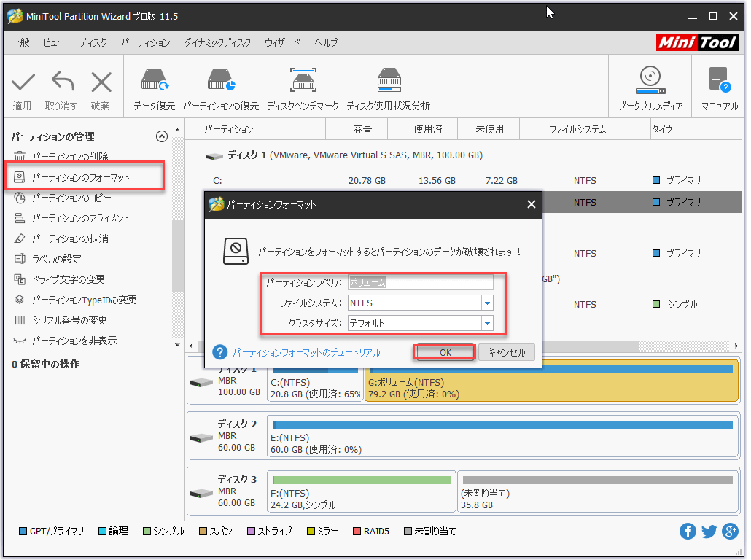The width and height of the screenshot is (751, 560).
Task: Open the Dynamic Disk (ダイナミックディスク) menu
Action: click(217, 43)
